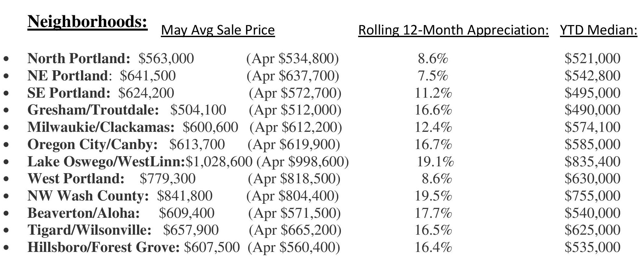Select Oregon City/Canby 16.7% appreciation

[x=433, y=145]
